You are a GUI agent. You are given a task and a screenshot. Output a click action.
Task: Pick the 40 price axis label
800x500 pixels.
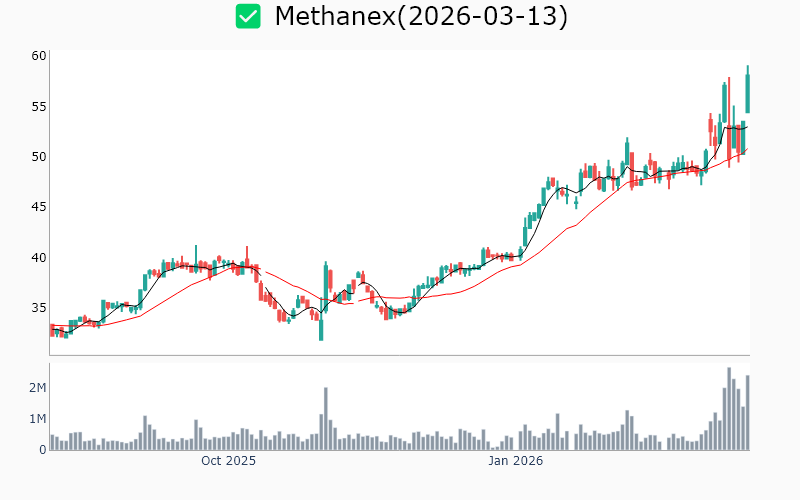pos(39,258)
